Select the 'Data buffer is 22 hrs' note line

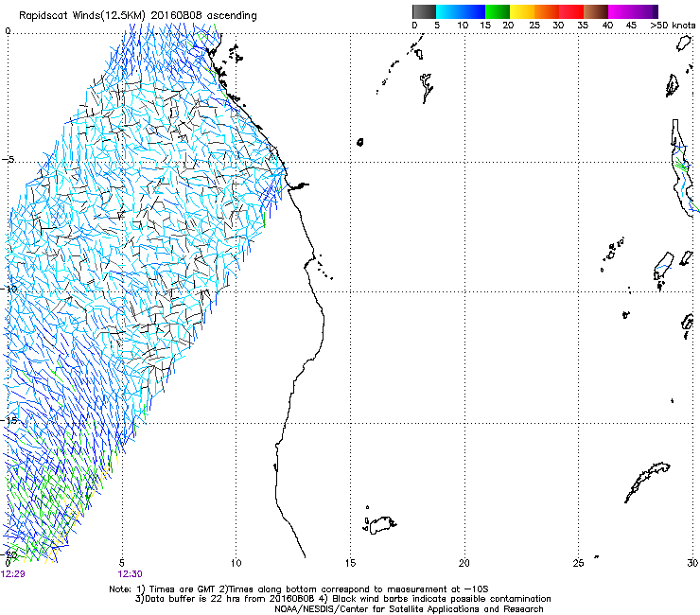point(342,599)
